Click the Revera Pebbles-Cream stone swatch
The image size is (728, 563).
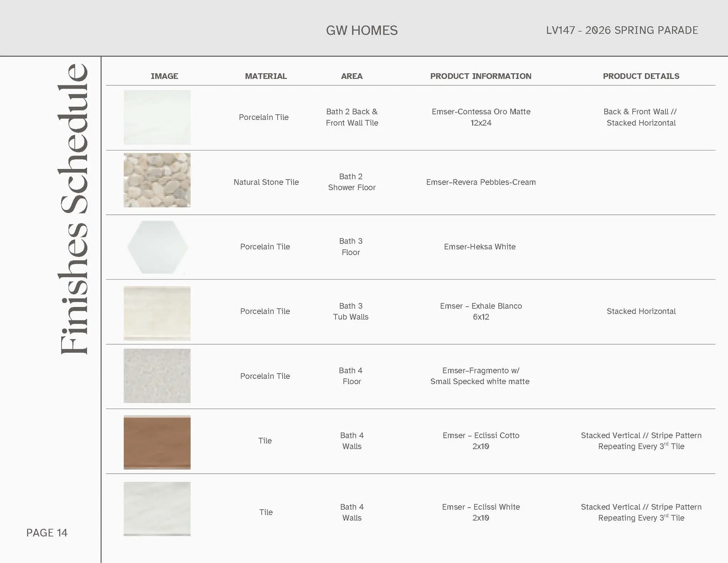157,180
